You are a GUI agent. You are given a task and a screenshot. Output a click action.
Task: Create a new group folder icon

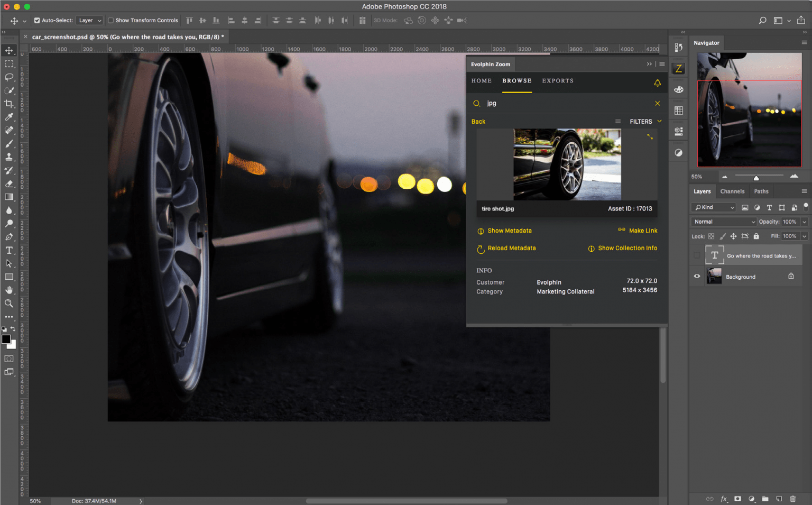(765, 499)
